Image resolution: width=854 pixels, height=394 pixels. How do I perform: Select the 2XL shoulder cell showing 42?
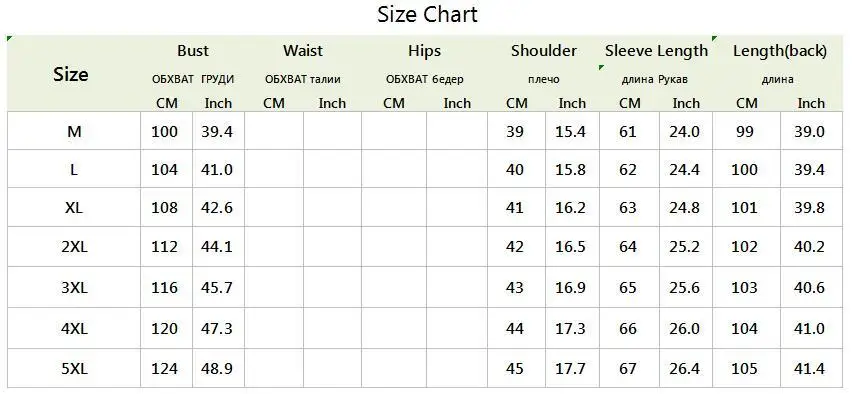pyautogui.click(x=515, y=247)
